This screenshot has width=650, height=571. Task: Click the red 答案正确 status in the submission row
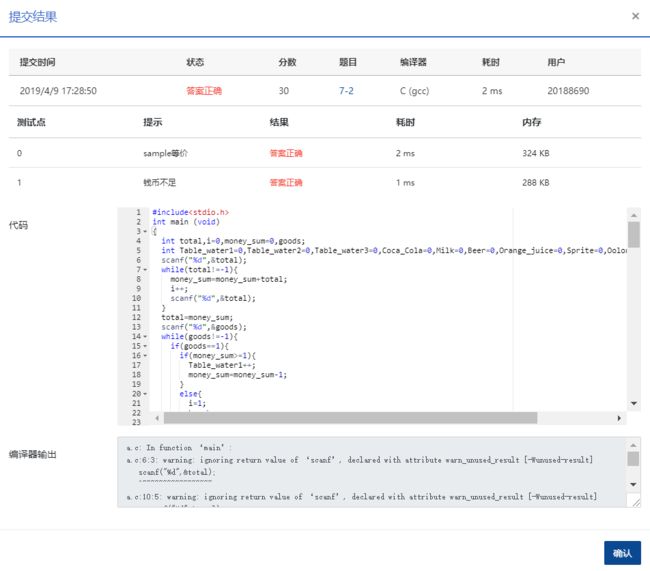point(204,91)
